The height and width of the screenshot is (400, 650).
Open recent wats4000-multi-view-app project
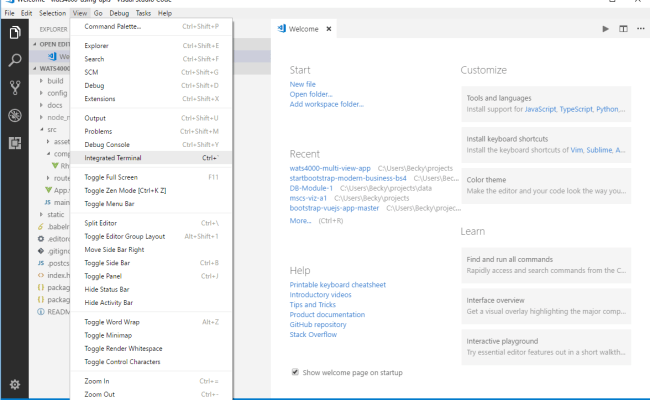point(330,168)
